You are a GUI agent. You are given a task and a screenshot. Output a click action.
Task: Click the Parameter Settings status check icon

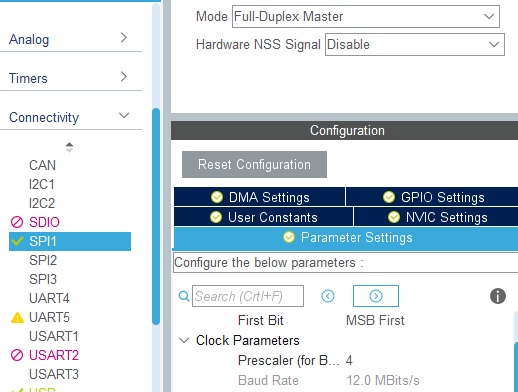(289, 237)
